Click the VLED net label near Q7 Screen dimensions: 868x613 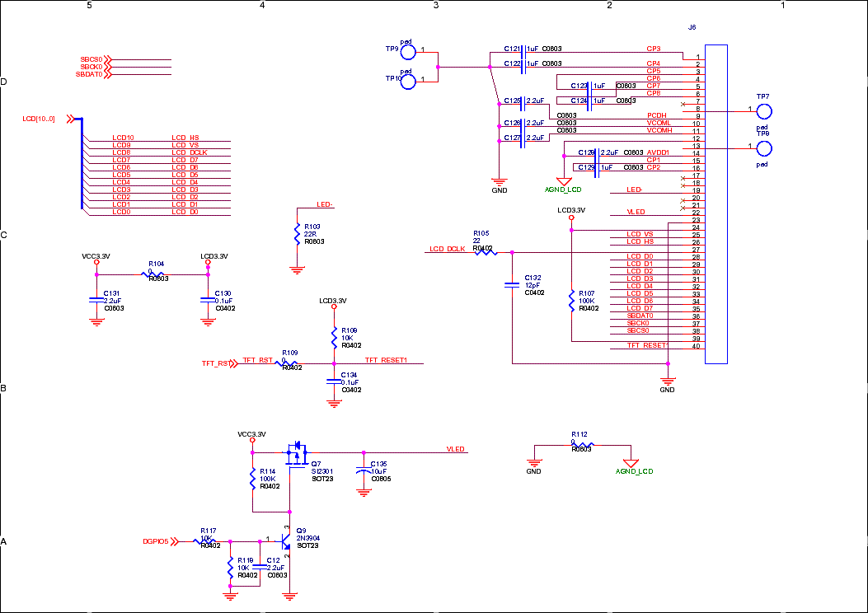point(456,449)
